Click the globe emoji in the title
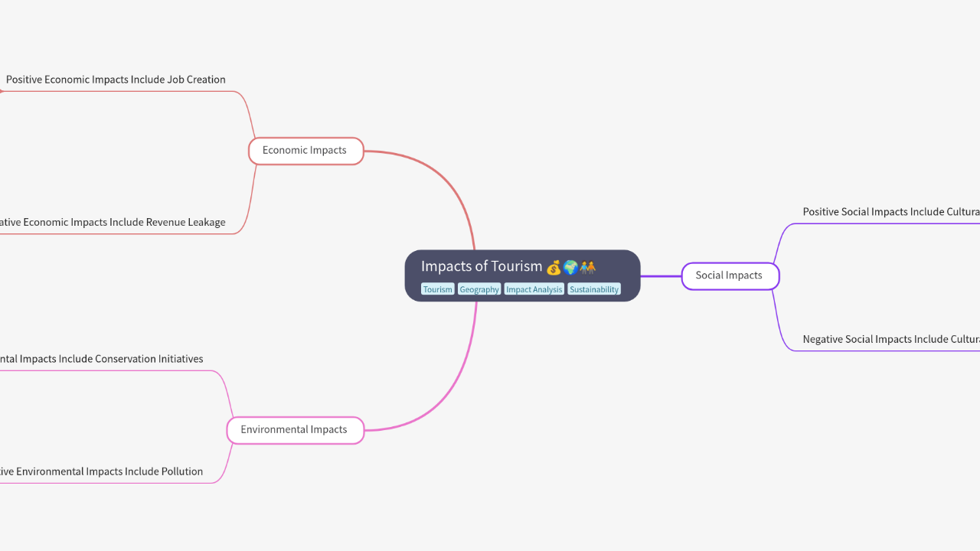Image resolution: width=980 pixels, height=551 pixels. point(570,267)
